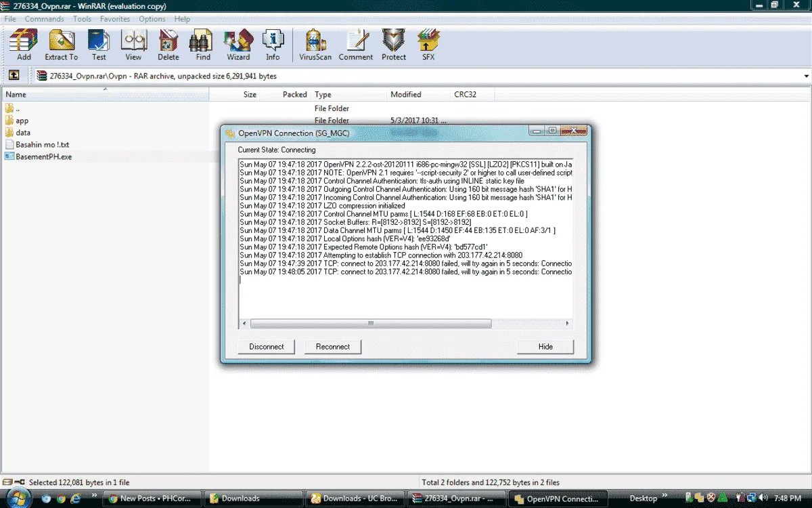The height and width of the screenshot is (508, 812).
Task: Sort by the Name column header
Action: [x=105, y=95]
